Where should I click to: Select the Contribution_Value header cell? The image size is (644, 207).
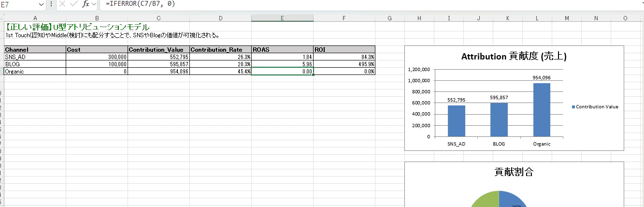coord(158,49)
